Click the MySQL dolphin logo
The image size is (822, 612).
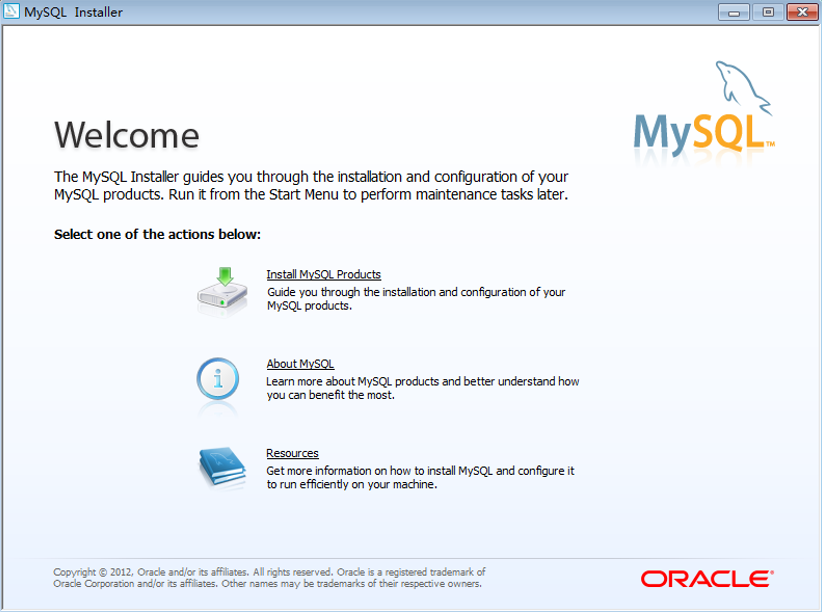pos(704,110)
